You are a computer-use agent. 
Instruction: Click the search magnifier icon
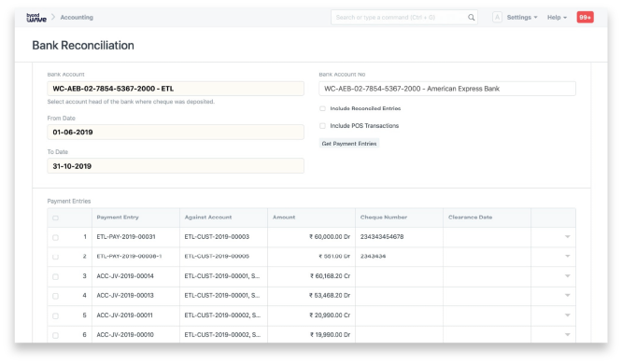[471, 18]
